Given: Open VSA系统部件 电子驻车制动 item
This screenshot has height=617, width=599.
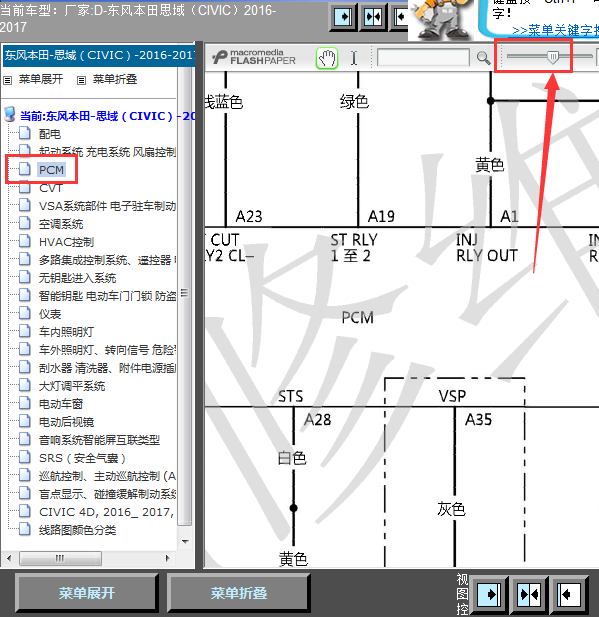Looking at the screenshot, I should [107, 206].
